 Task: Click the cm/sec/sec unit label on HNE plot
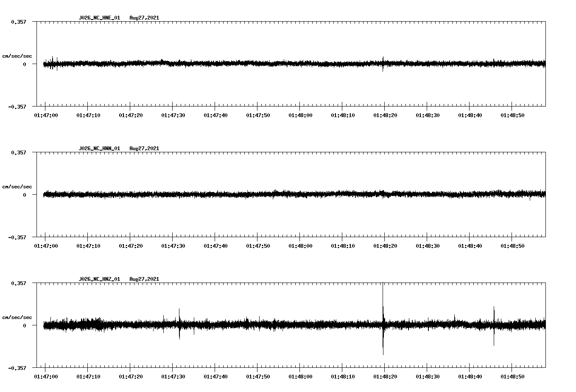pos(17,56)
